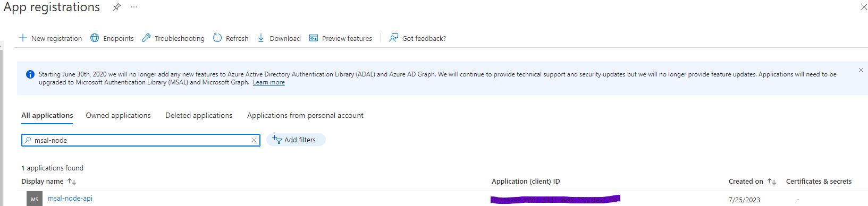Click the Add filters funnel icon
This screenshot has width=868, height=206.
[x=277, y=140]
